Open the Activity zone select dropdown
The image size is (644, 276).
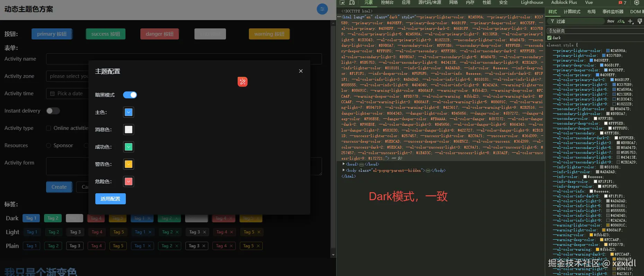(x=68, y=76)
